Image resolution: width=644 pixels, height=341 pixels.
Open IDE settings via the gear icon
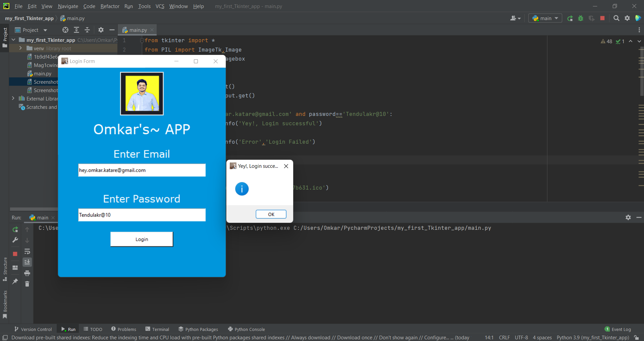tap(627, 18)
